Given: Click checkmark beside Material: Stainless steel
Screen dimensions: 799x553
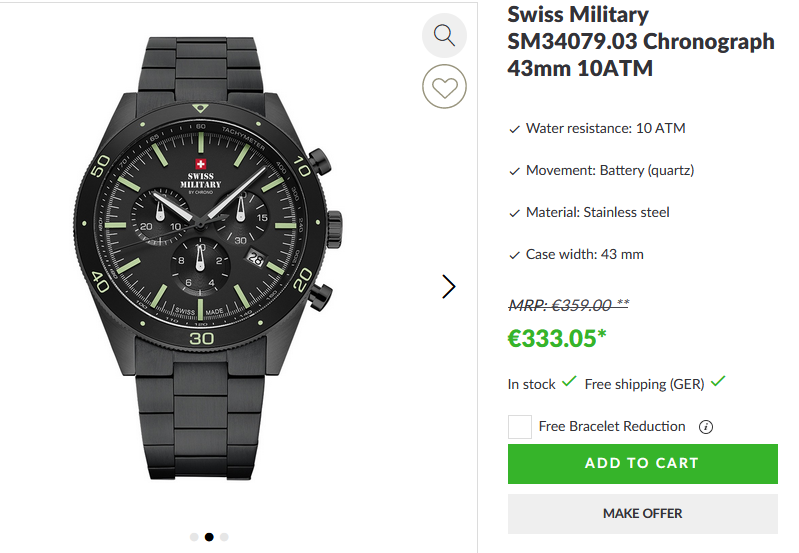Looking at the screenshot, I should coord(515,213).
